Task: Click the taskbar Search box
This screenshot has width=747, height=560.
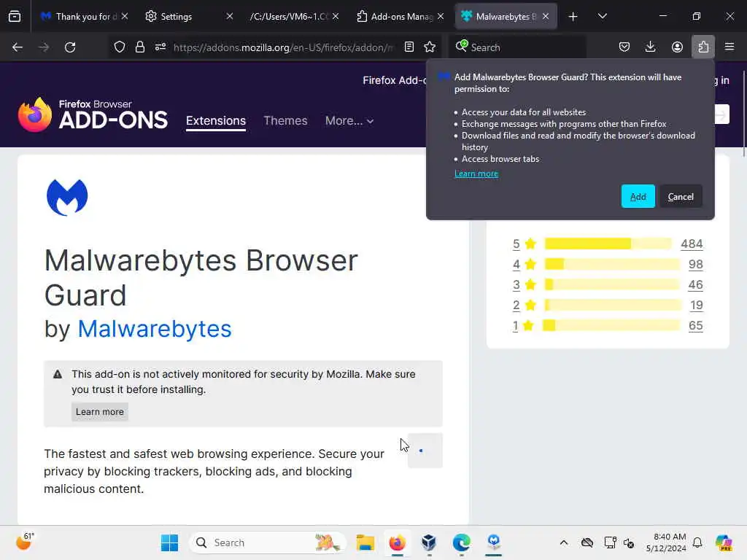Action: pyautogui.click(x=268, y=542)
